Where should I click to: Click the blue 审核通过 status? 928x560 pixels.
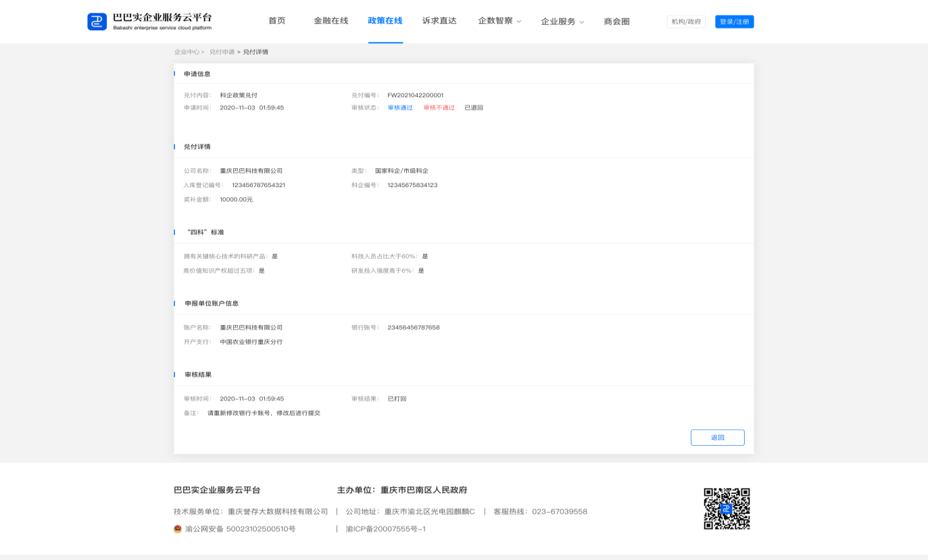click(x=400, y=108)
